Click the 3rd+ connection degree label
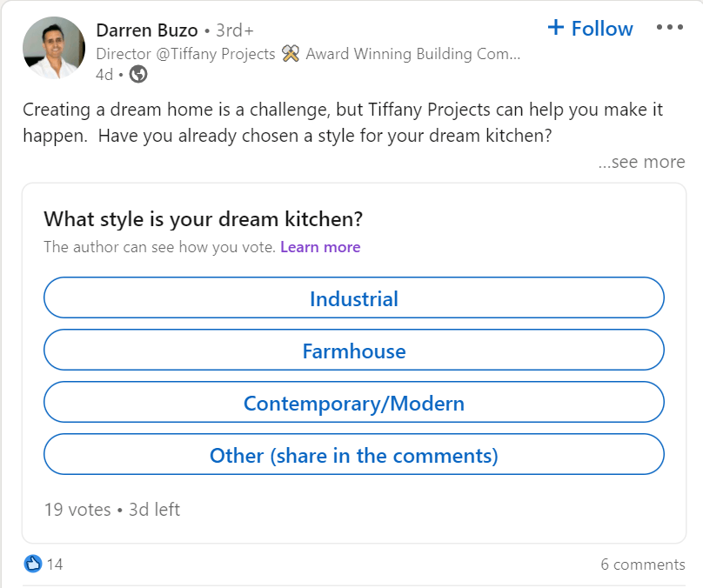This screenshot has width=703, height=588. point(235,30)
